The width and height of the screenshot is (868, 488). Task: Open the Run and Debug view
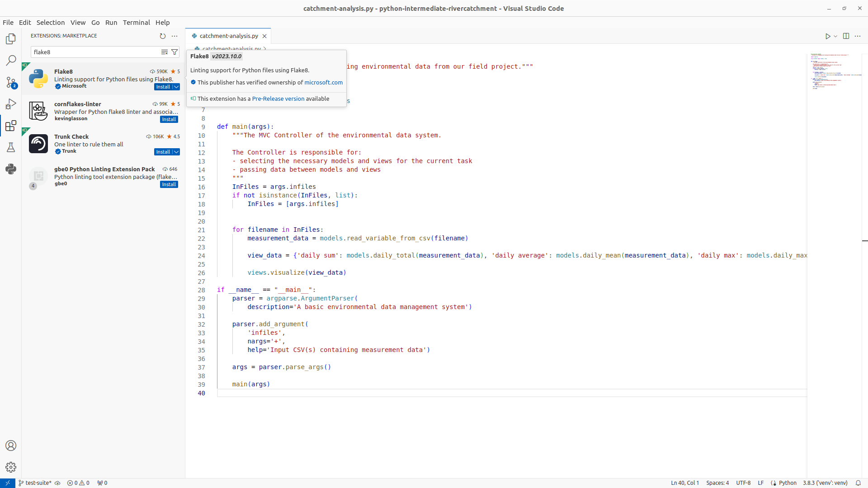tap(11, 104)
